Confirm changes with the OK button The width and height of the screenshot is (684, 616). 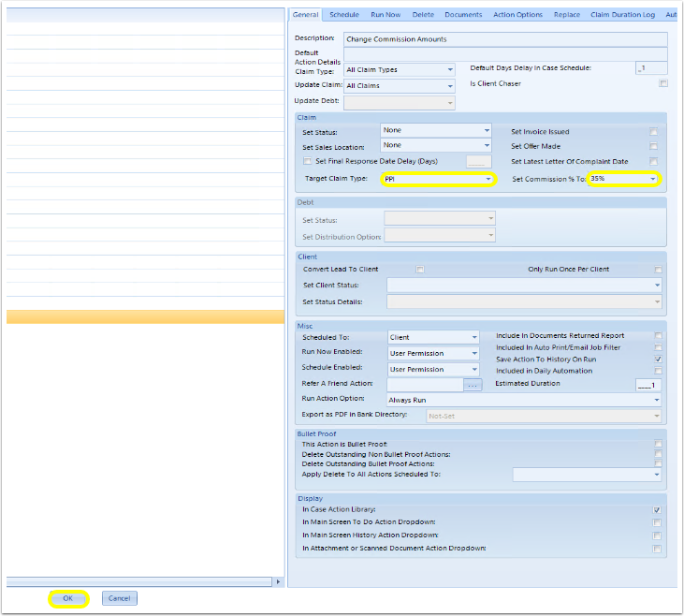tap(68, 598)
